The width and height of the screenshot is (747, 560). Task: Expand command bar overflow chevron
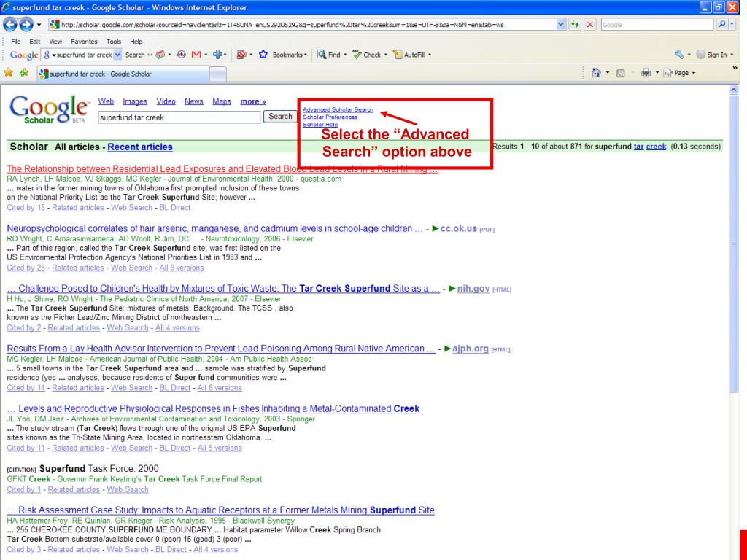point(735,68)
